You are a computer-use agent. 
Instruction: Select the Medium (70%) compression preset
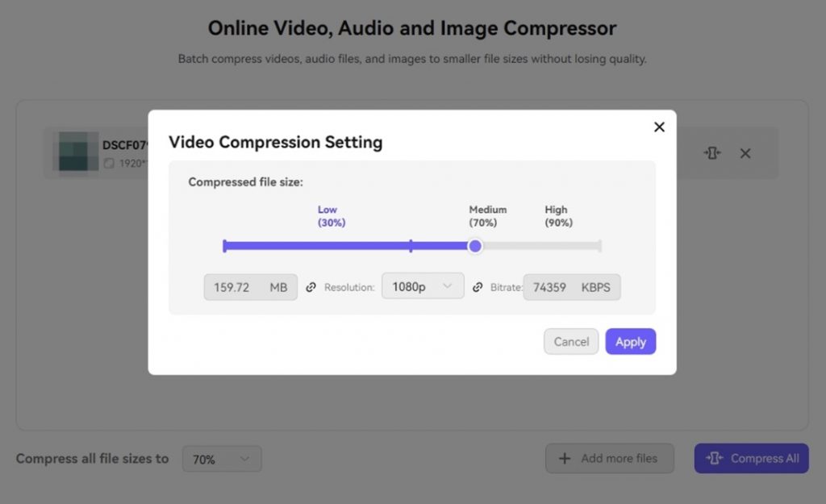point(487,216)
